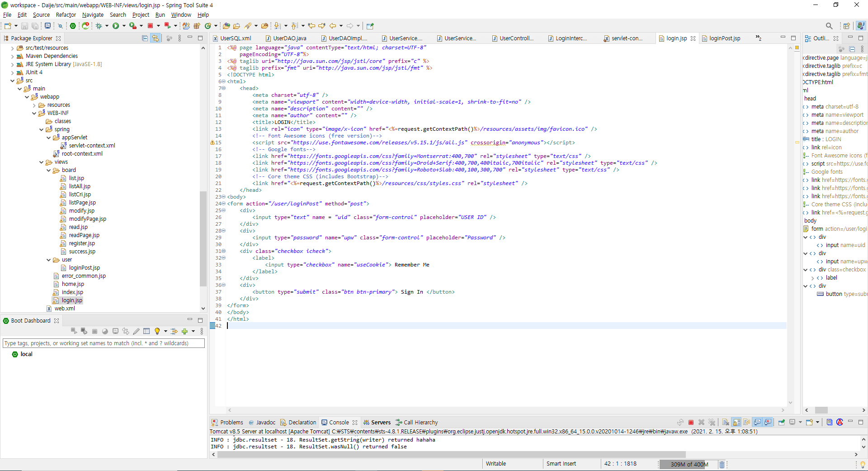The width and height of the screenshot is (868, 471).
Task: Expand the resources folder node
Action: [34, 105]
